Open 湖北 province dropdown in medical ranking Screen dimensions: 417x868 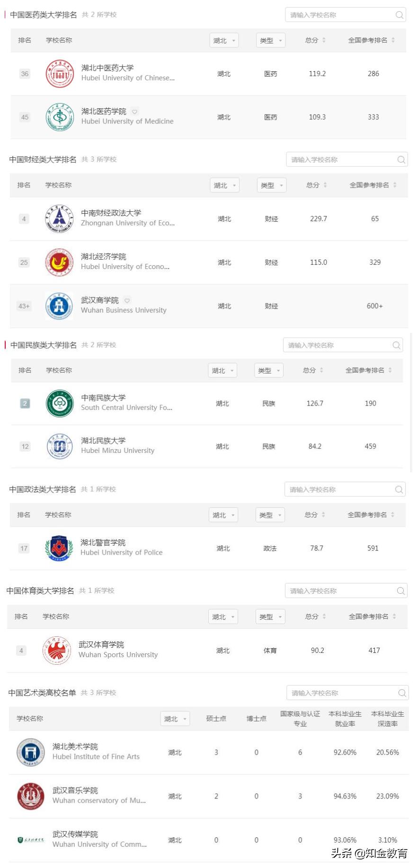point(224,41)
